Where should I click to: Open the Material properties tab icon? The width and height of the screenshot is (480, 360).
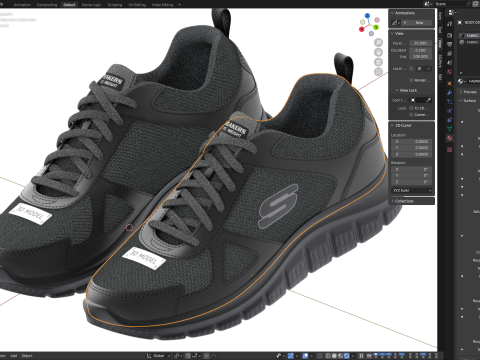coord(450,138)
